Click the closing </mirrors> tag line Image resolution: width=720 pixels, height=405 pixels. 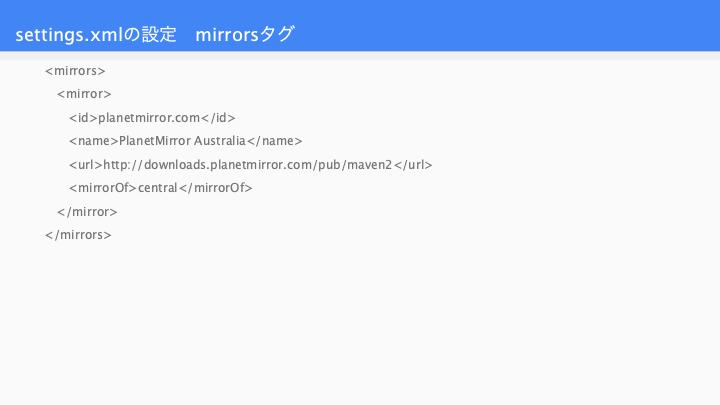pyautogui.click(x=78, y=235)
